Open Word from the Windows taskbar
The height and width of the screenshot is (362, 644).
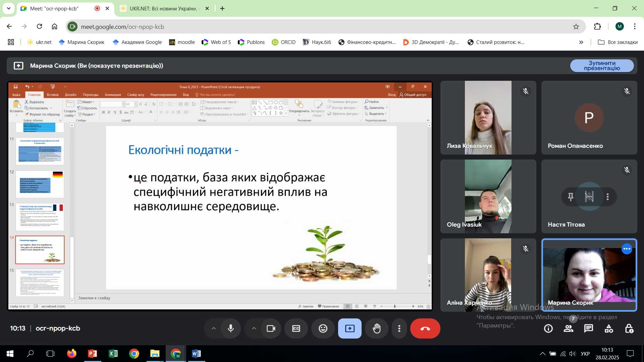(196, 354)
